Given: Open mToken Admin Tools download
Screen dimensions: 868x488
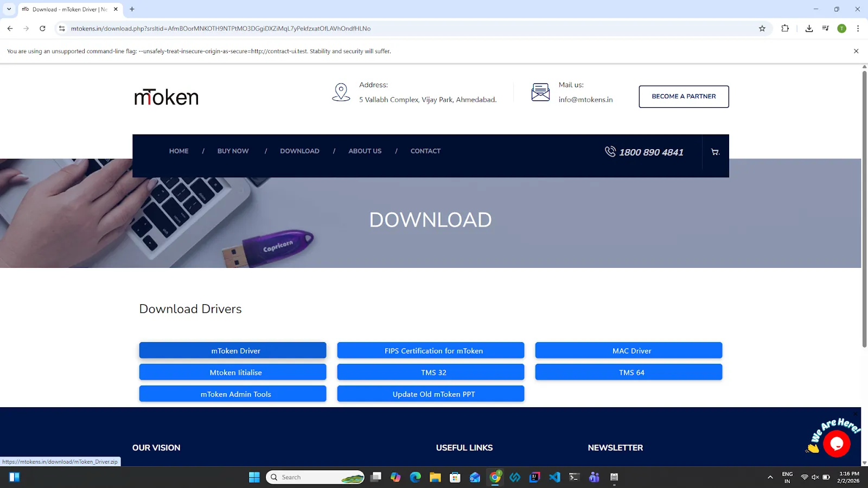Looking at the screenshot, I should pyautogui.click(x=233, y=394).
